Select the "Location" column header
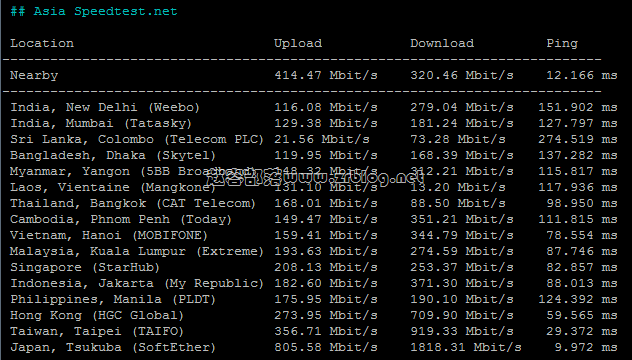Viewport: 632px width, 360px height. tap(42, 43)
